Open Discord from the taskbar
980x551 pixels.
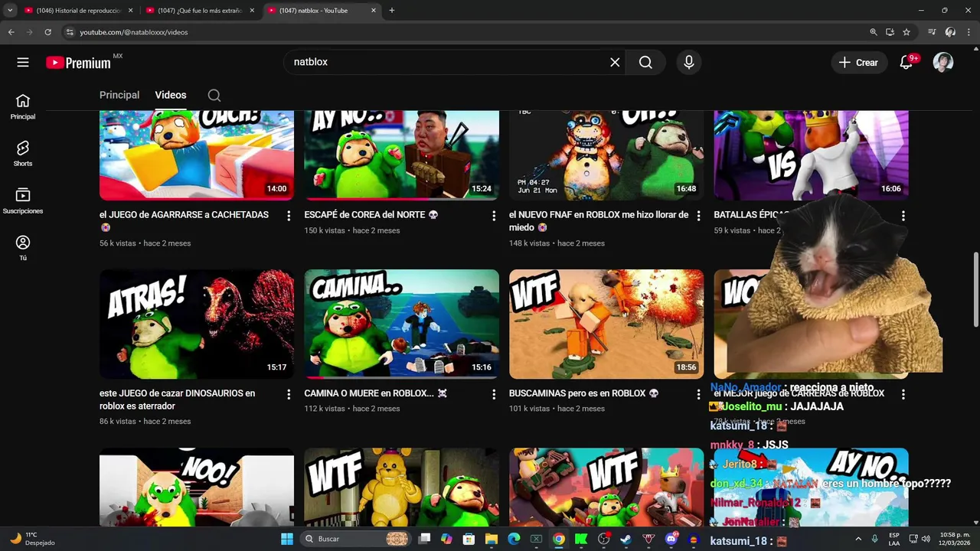click(x=671, y=539)
